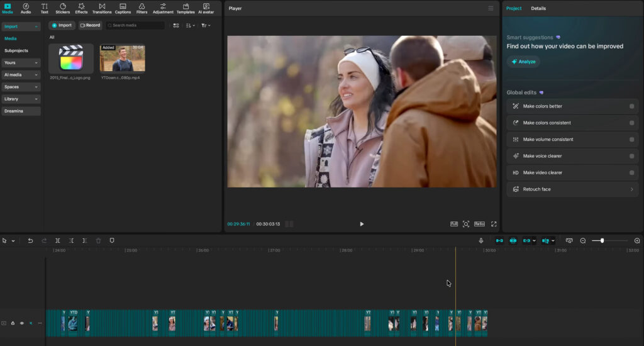Open the Stickers panel

(x=62, y=8)
